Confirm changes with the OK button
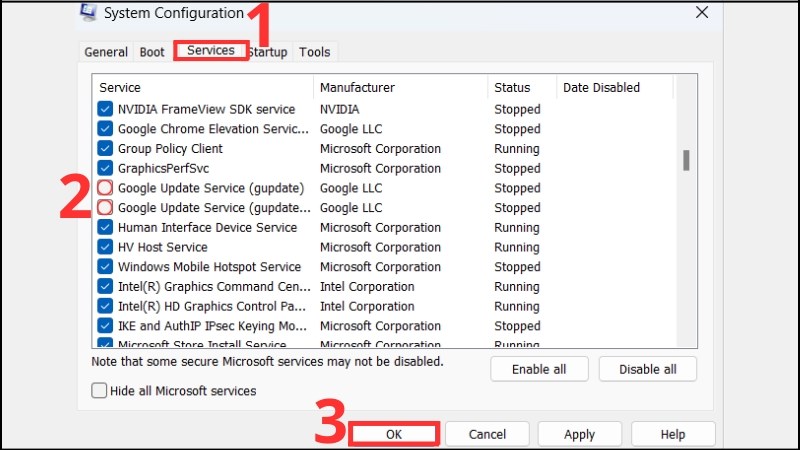 (x=393, y=434)
